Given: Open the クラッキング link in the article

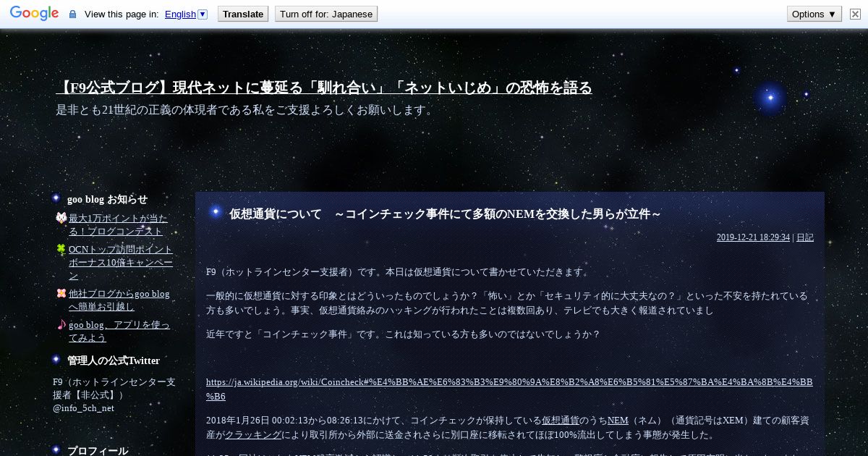Looking at the screenshot, I should tap(253, 435).
